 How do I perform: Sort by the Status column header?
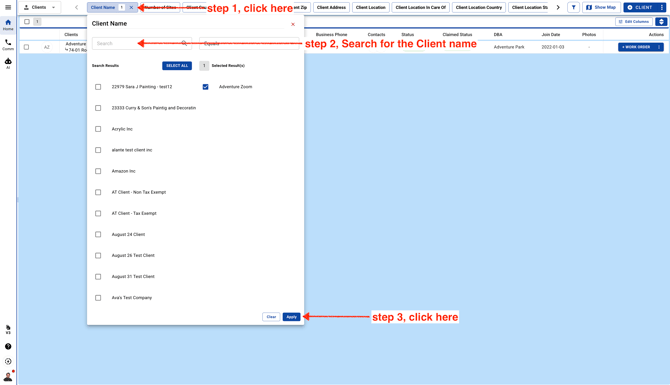tap(408, 35)
